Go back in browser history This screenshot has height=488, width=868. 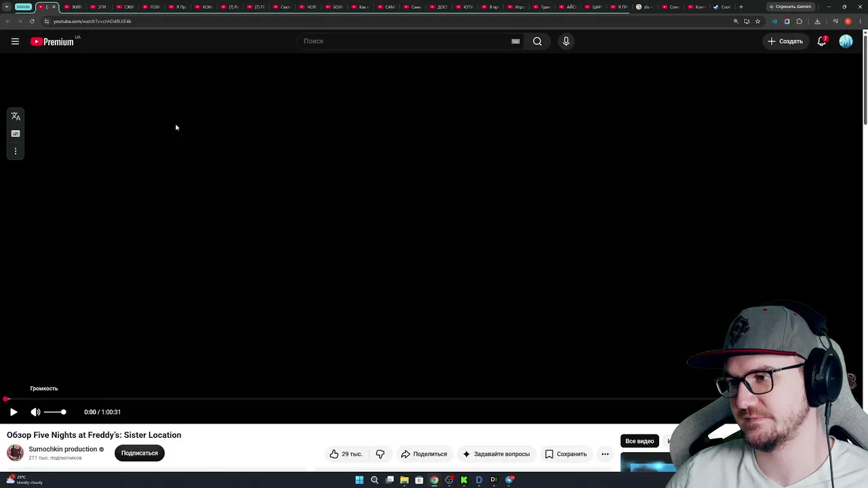7,21
